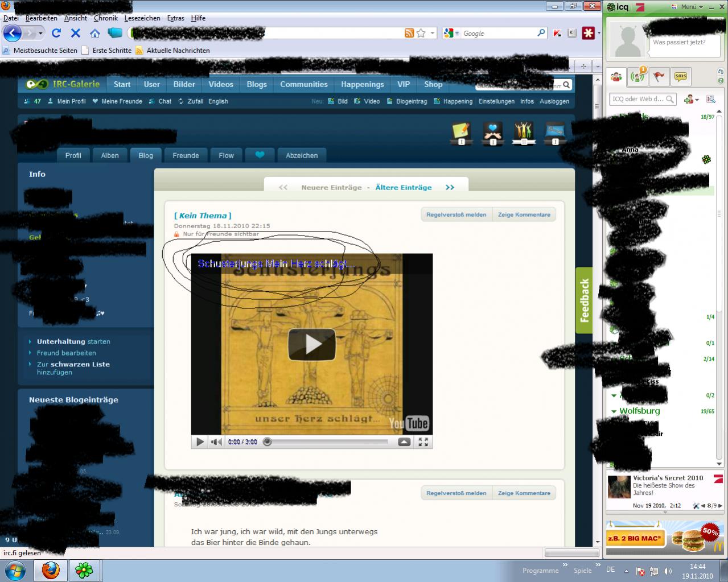Open the Firefox home page icon
This screenshot has width=728, height=582.
pos(95,33)
